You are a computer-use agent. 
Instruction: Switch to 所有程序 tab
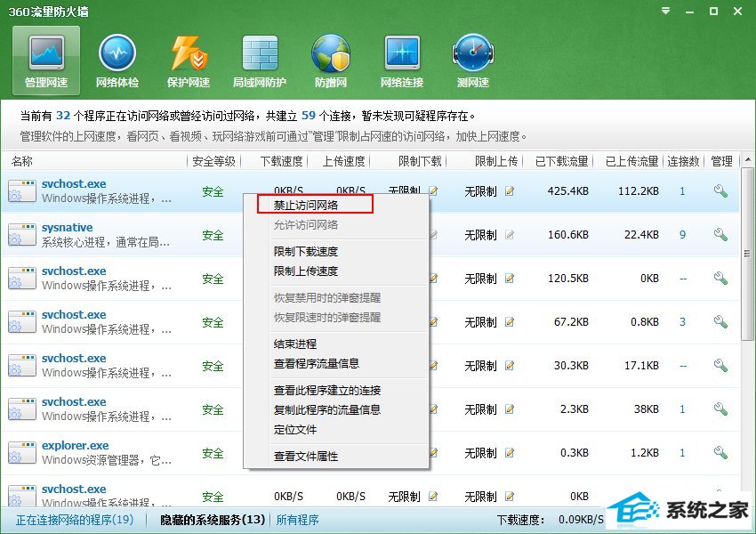click(x=297, y=520)
